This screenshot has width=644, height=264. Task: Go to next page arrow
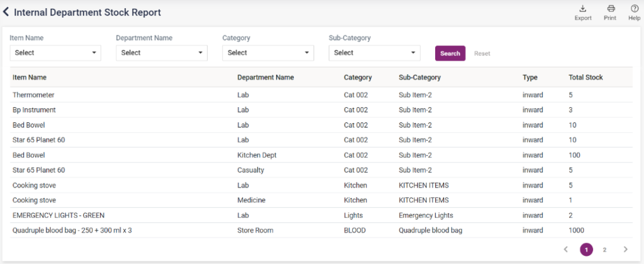(x=625, y=250)
